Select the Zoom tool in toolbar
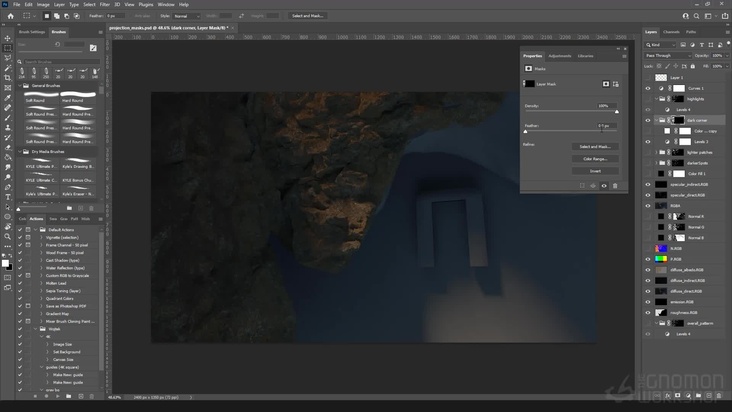732x412 pixels. tap(7, 237)
